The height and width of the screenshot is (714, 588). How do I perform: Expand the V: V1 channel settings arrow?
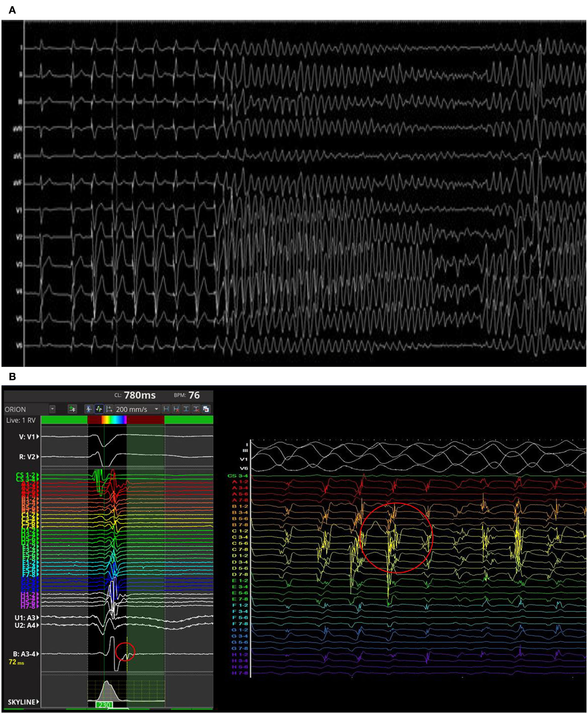[38, 436]
